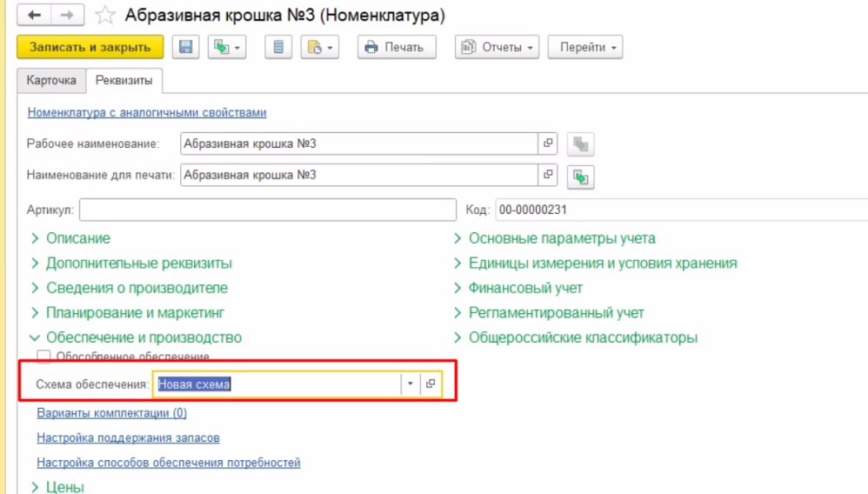Toggle the Обособленное обеспечение checkbox
The height and width of the screenshot is (494, 868).
(x=43, y=357)
